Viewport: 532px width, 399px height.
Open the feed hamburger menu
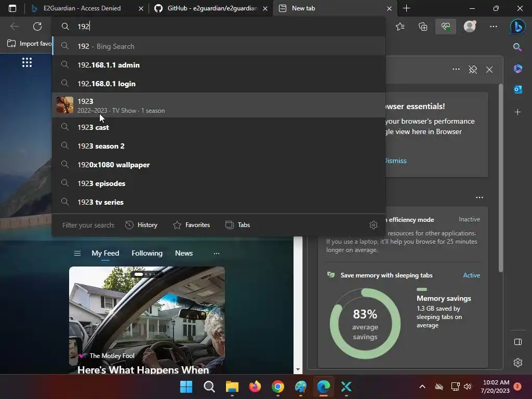pos(77,253)
